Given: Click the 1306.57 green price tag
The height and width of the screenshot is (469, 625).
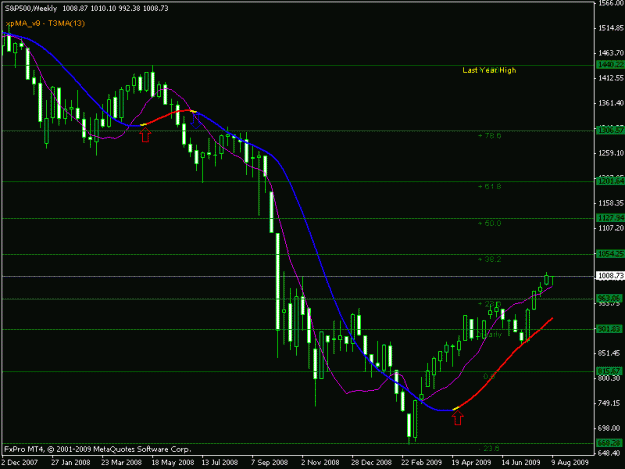Looking at the screenshot, I should tap(610, 130).
